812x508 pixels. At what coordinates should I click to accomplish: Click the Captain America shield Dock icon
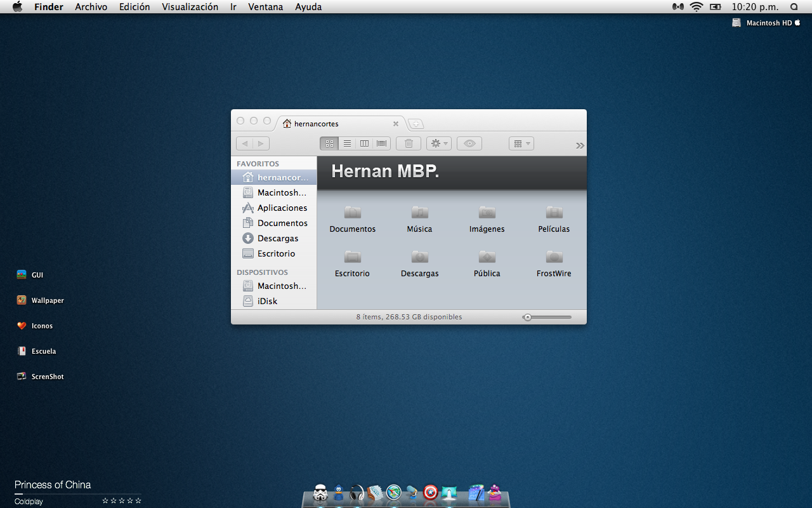[431, 492]
